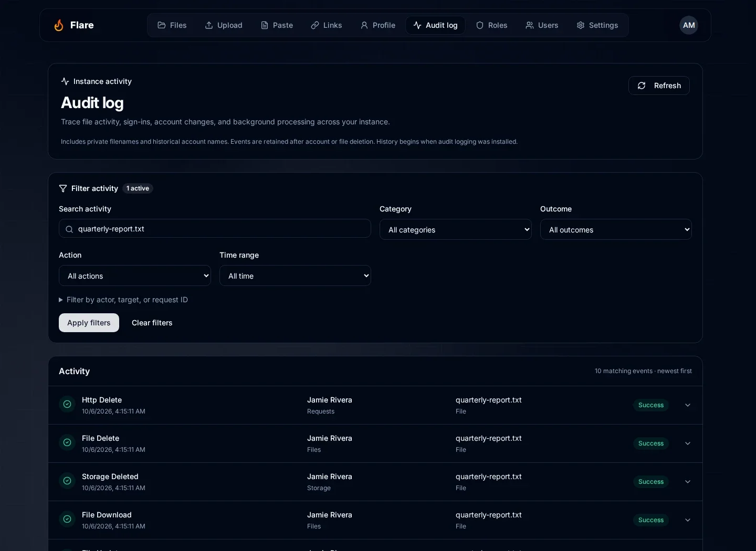The width and height of the screenshot is (756, 551).
Task: Open the Audit log tab
Action: click(435, 25)
